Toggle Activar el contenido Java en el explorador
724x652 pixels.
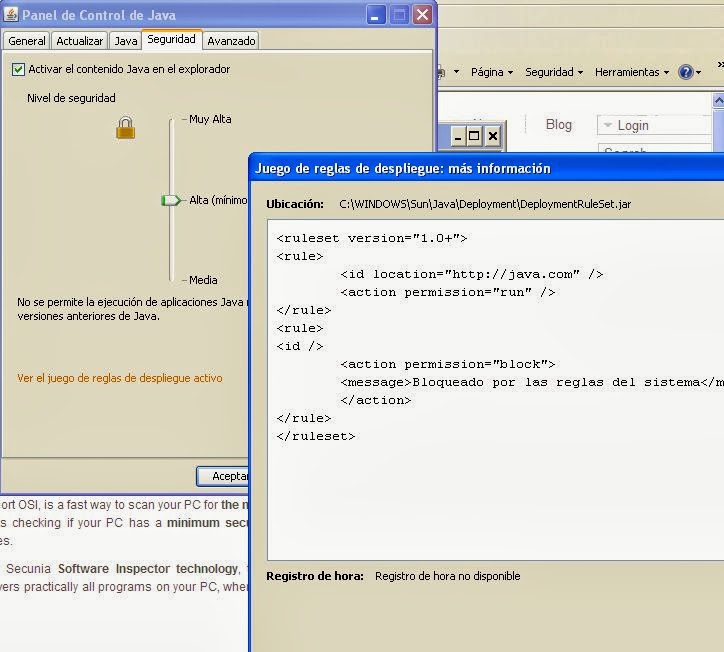[x=18, y=69]
